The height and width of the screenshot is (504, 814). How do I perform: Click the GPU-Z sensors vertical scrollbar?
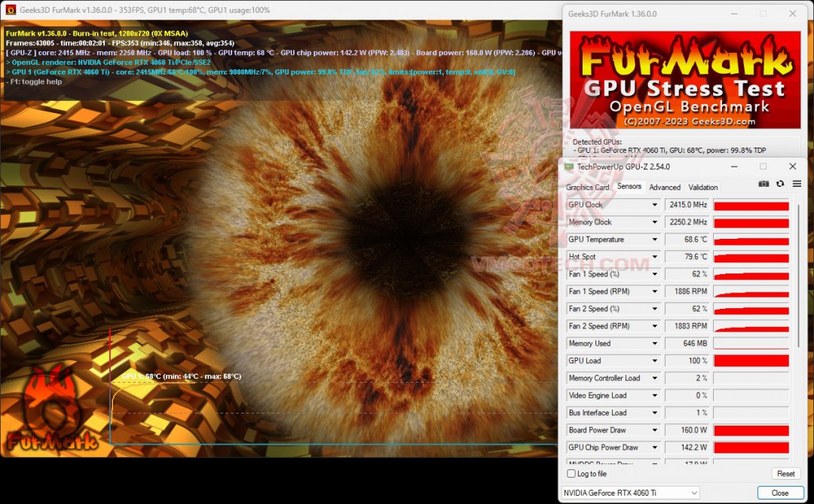point(799,275)
